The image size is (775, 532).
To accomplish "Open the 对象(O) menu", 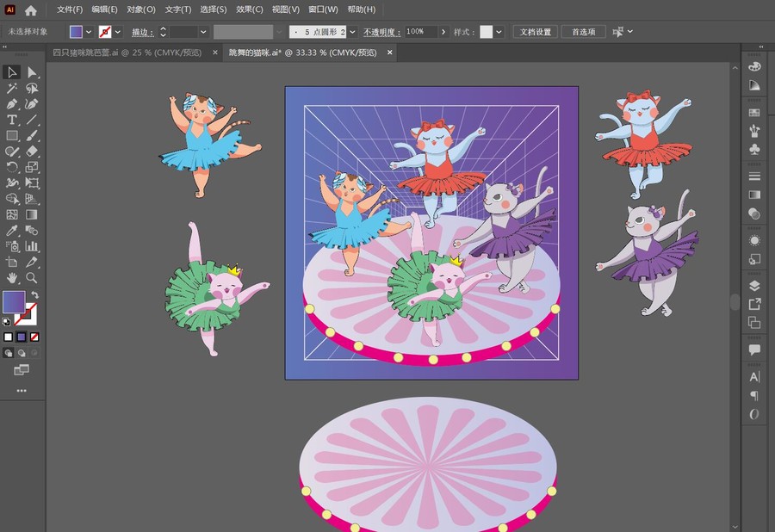I will tap(141, 9).
